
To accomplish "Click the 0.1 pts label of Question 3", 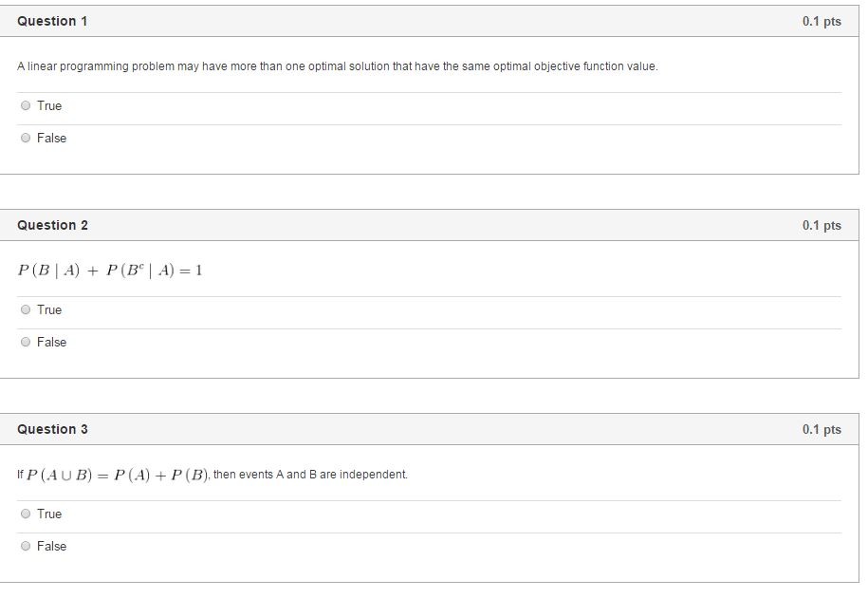I will point(821,429).
